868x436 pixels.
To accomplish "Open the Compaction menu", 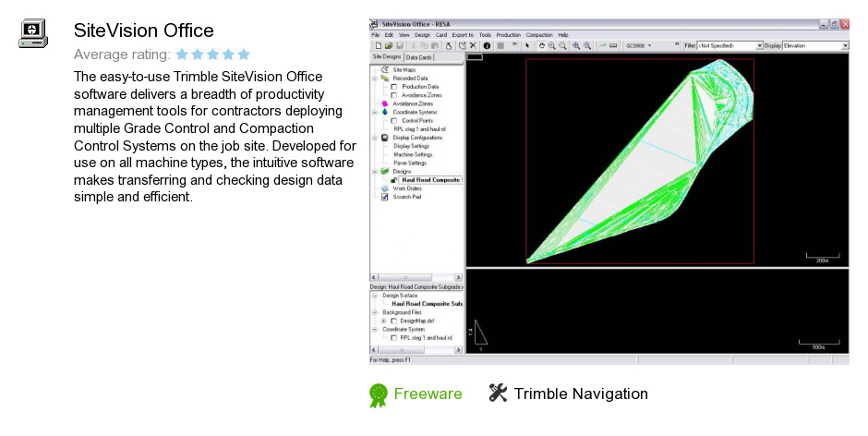I will [539, 35].
